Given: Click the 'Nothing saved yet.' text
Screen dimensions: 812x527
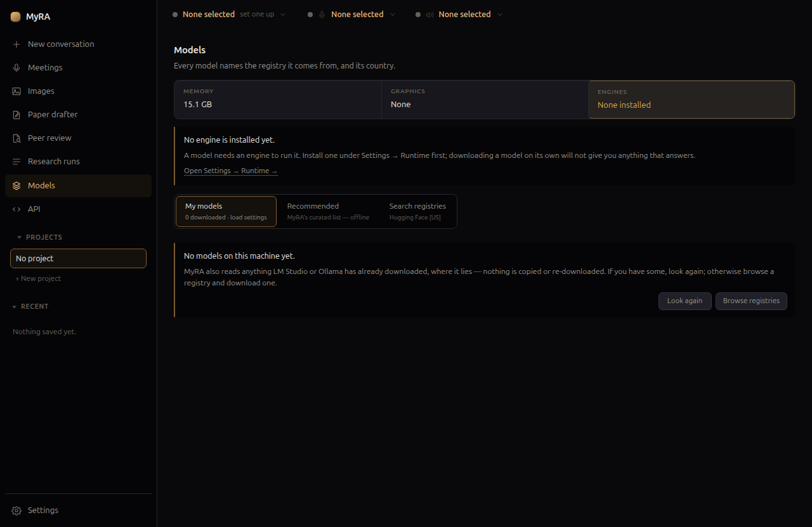Looking at the screenshot, I should (x=44, y=332).
